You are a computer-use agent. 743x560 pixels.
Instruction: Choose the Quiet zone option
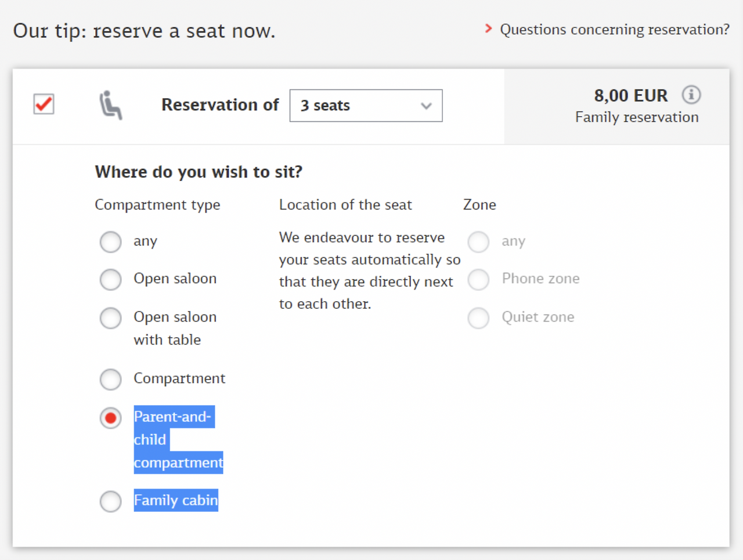478,317
